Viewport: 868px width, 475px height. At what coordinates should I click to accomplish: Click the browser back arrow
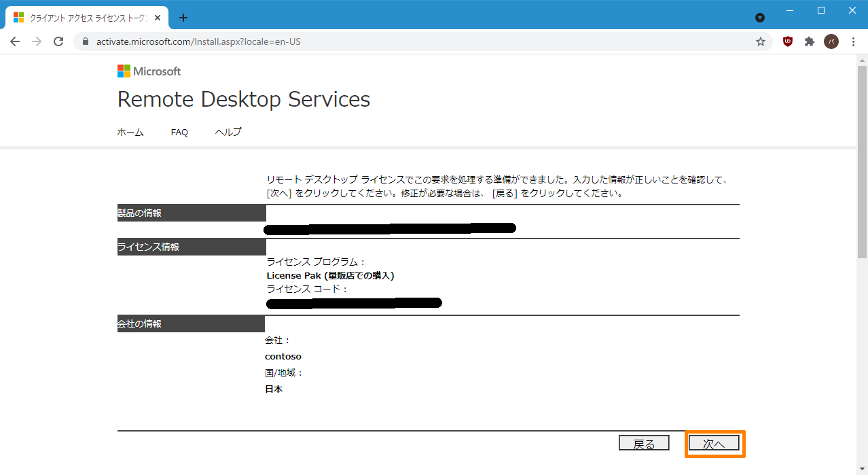click(x=15, y=41)
